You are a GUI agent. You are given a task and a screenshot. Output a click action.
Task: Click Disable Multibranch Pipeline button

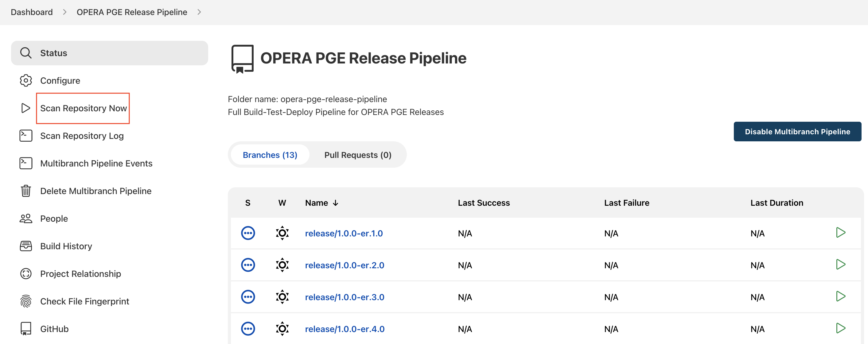tap(797, 131)
